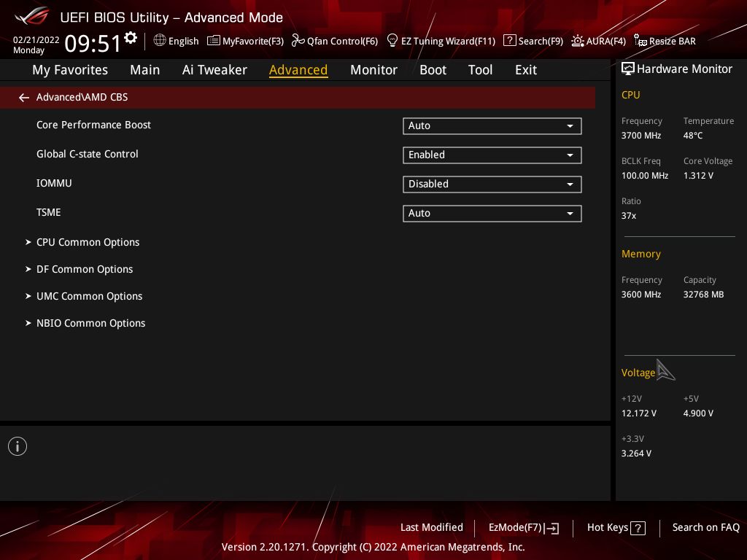
Task: Click the 48°C temperature value
Action: point(693,135)
